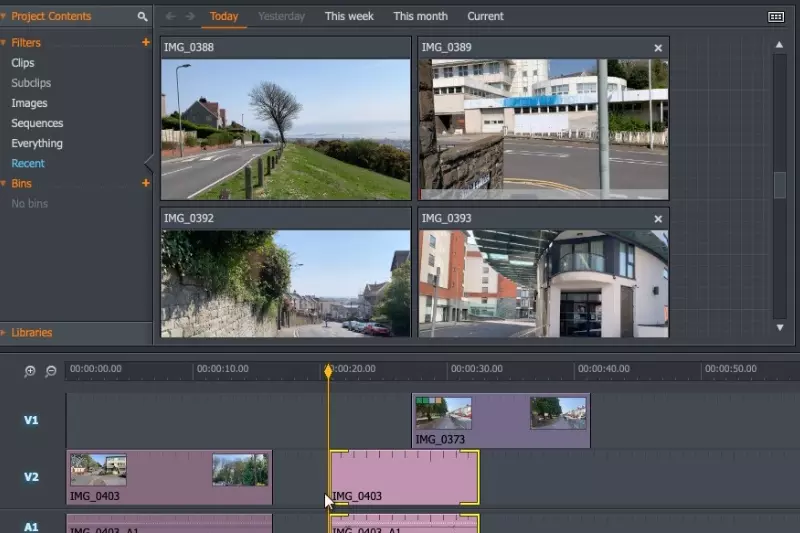The height and width of the screenshot is (533, 800).
Task: Click the Bins heading
Action: [x=21, y=183]
